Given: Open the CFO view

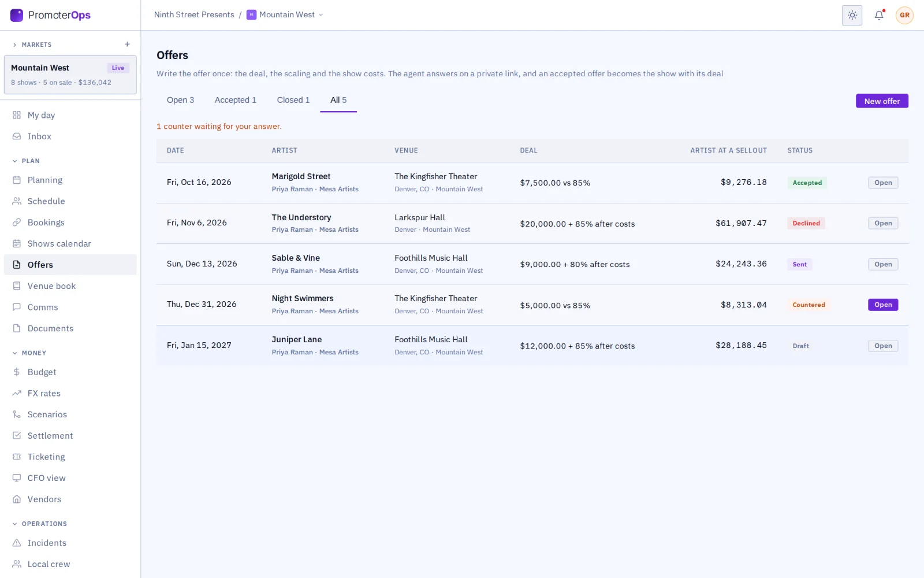Looking at the screenshot, I should pyautogui.click(x=70, y=478).
